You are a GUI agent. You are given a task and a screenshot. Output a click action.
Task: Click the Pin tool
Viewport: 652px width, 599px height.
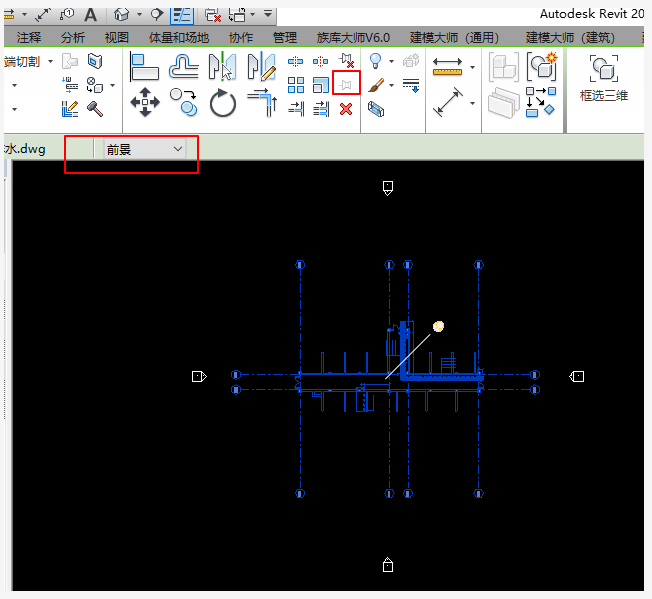pos(346,85)
